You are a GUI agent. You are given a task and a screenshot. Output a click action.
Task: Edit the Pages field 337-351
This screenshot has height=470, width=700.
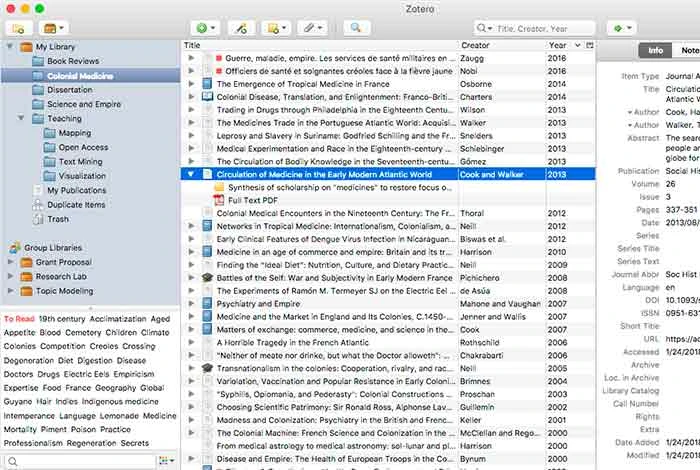681,210
